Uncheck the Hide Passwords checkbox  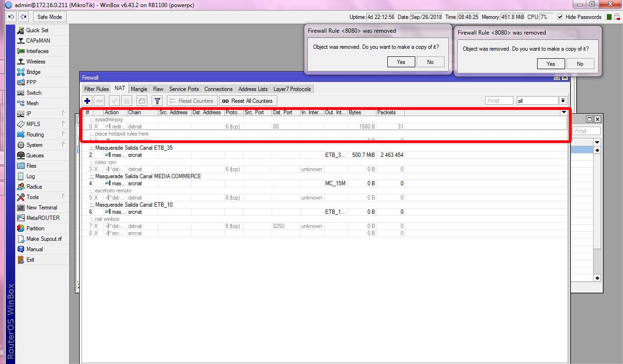[560, 17]
